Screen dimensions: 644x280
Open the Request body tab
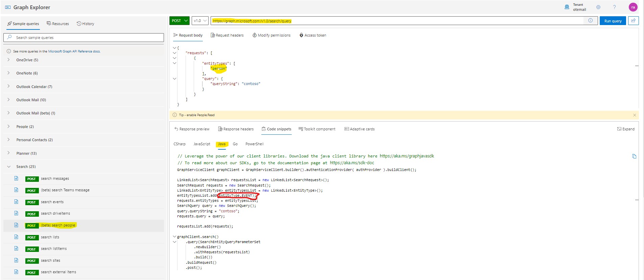(188, 35)
